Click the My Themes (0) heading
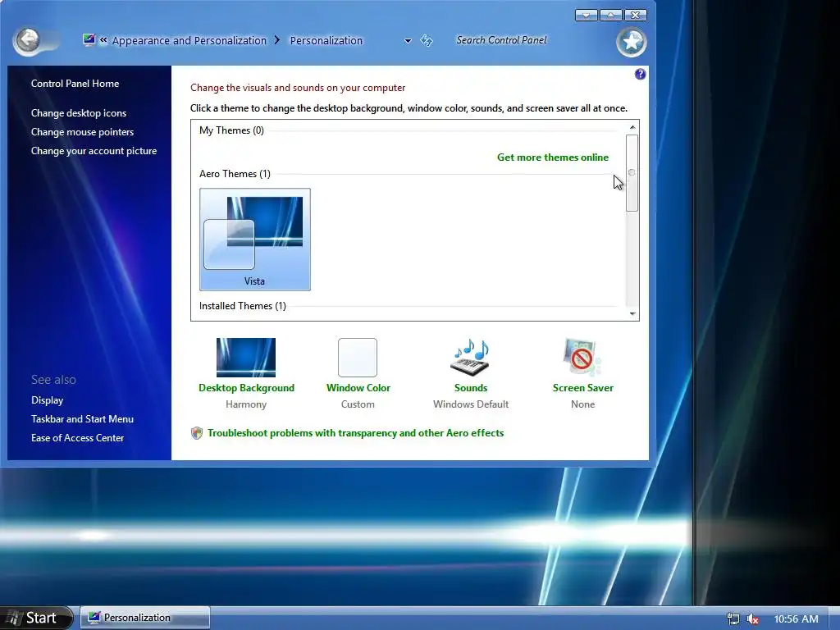Screen dimensions: 840x630 [x=231, y=130]
